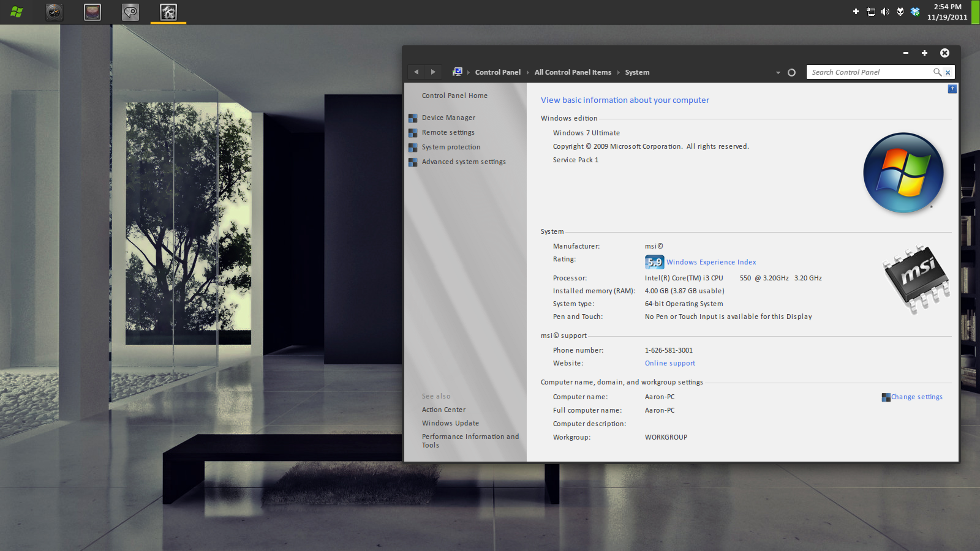This screenshot has width=980, height=551.
Task: Open Control Panel Home
Action: (x=454, y=96)
